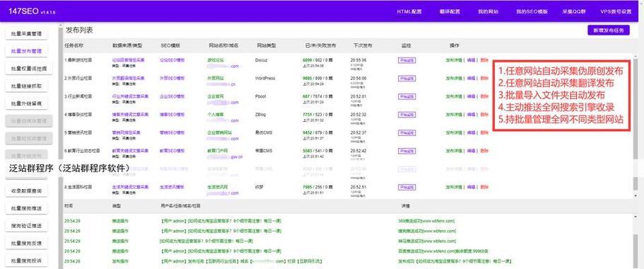Open 批量链接抓取 in the sidebar
Image resolution: width=644 pixels, height=269 pixels.
(26, 86)
